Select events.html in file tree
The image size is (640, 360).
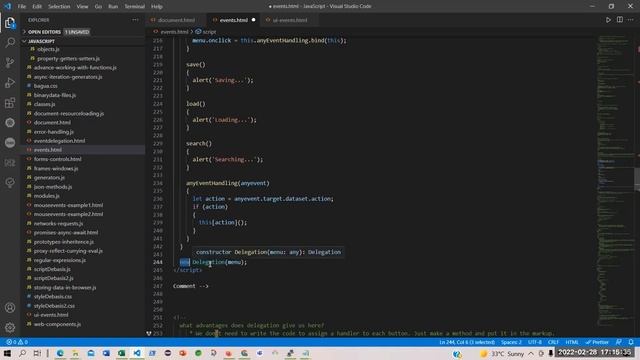tap(47, 150)
